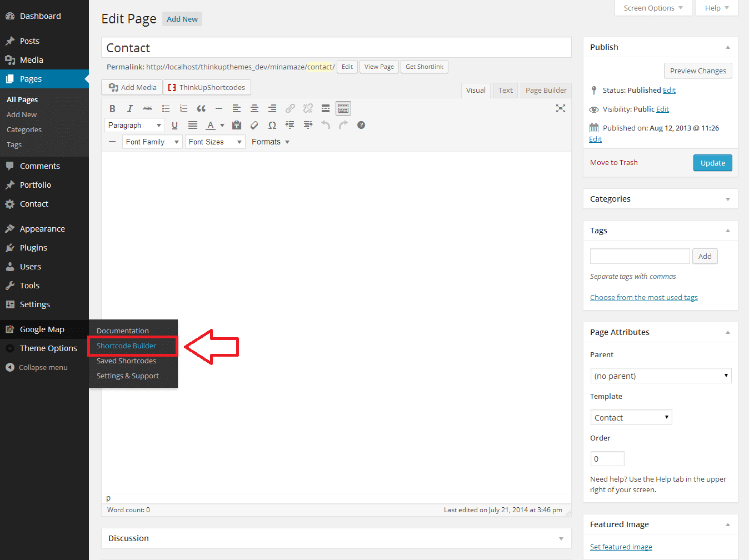Enter distraction-free fullscreen mode
The height and width of the screenshot is (560, 749).
coord(561,109)
